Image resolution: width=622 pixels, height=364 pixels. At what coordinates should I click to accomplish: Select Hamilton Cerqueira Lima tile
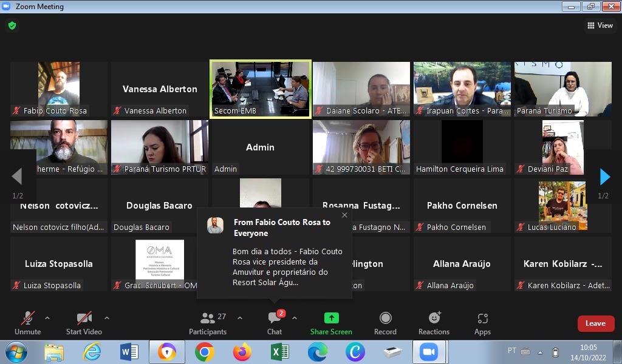pos(462,147)
